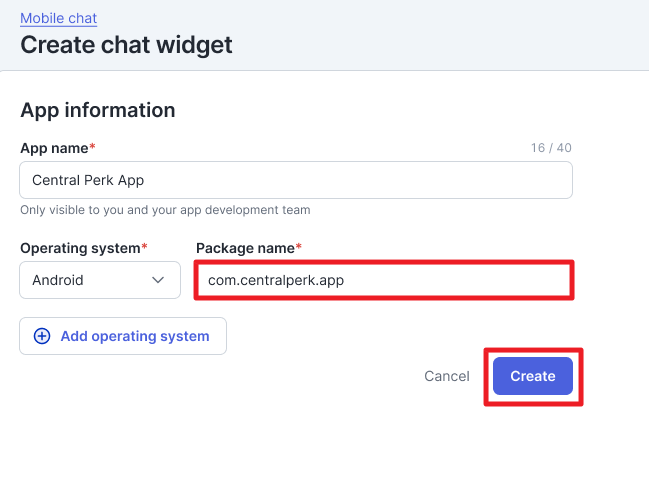Click the plus icon beside Add operating system
The width and height of the screenshot is (649, 479).
42,336
